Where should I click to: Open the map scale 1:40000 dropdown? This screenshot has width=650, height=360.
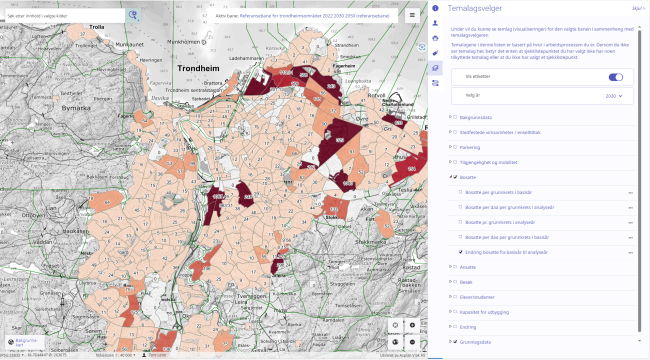tap(116, 355)
